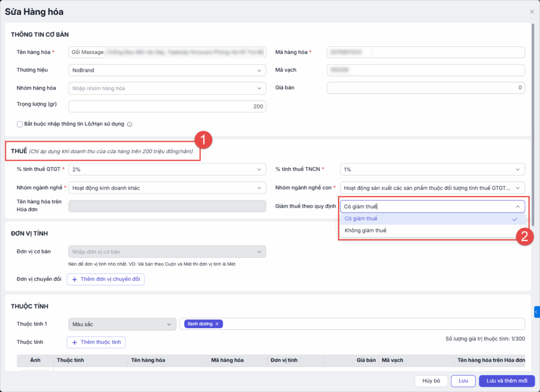Viewport: 540px width, 392px height.
Task: Click info icon beside Lô/Hạn sử dụng
Action: (x=129, y=125)
